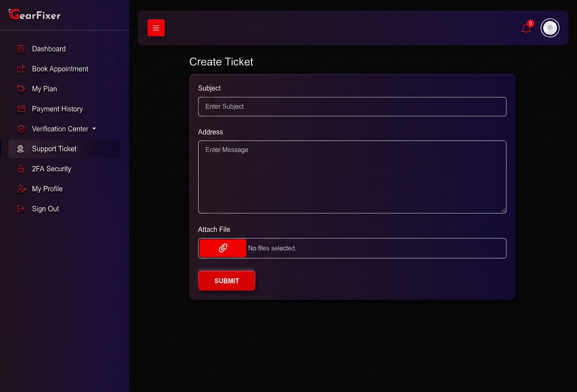Screen dimensions: 577x392
Task: Click the 'Attach File' label
Action: (214, 229)
